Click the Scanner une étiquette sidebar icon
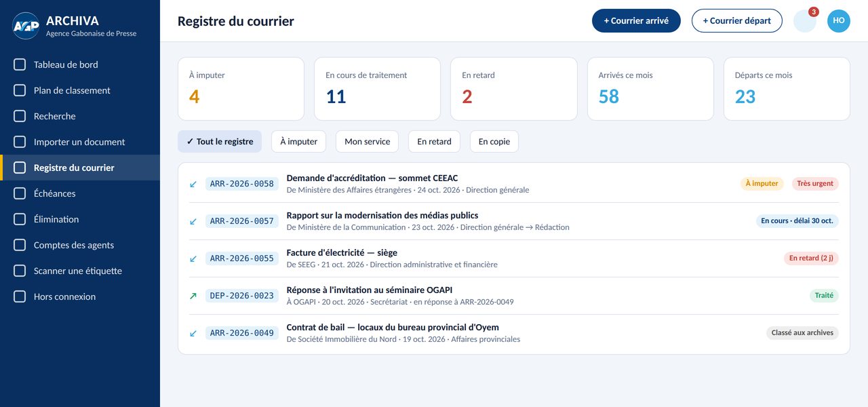This screenshot has width=868, height=407. coord(20,271)
